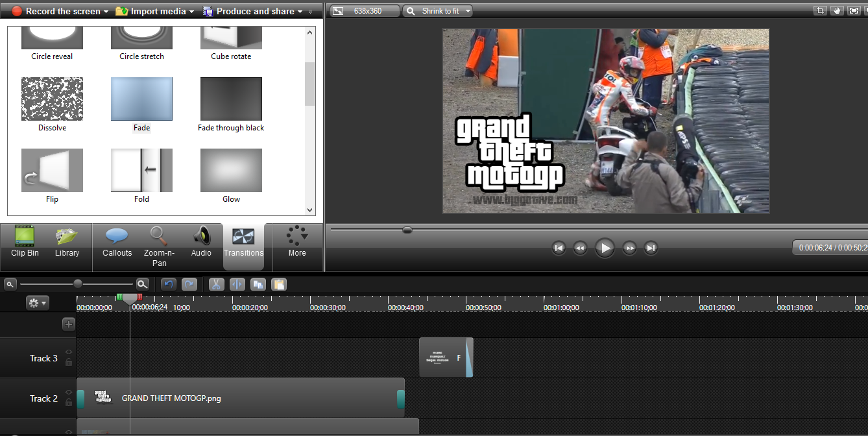This screenshot has height=436, width=868.
Task: Open toolbar options arrow after Produce and share
Action: pos(311,12)
